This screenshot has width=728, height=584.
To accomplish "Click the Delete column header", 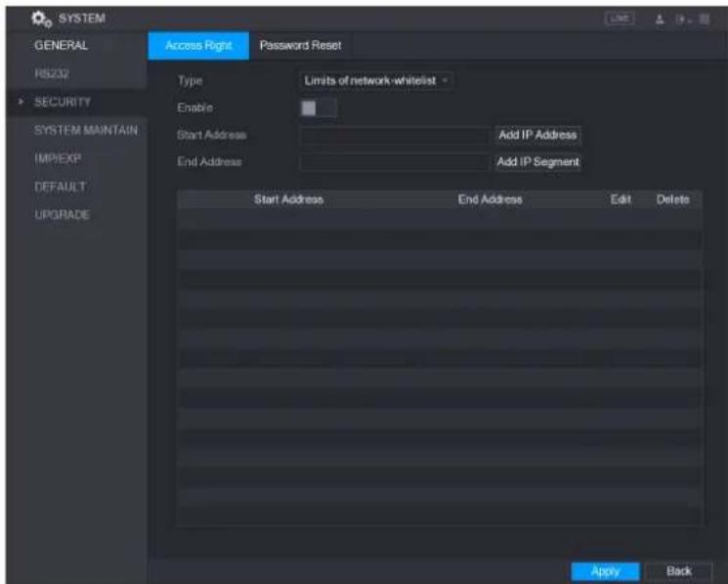I will 672,199.
